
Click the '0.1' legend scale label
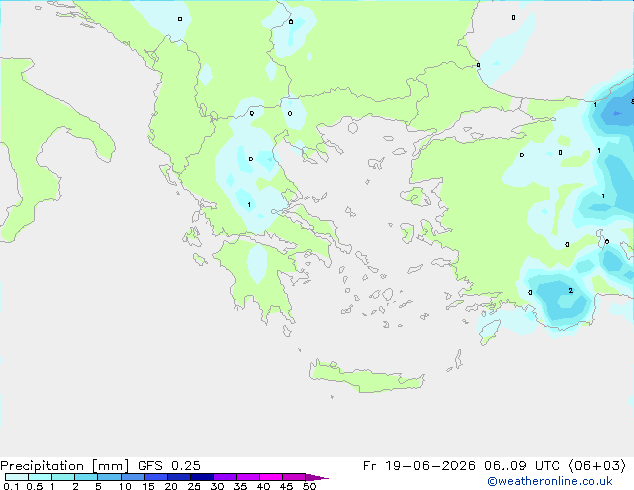click(11, 486)
